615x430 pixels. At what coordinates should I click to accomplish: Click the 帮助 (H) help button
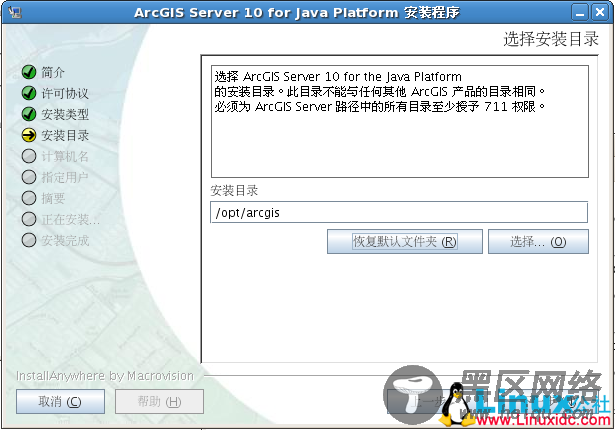[159, 401]
